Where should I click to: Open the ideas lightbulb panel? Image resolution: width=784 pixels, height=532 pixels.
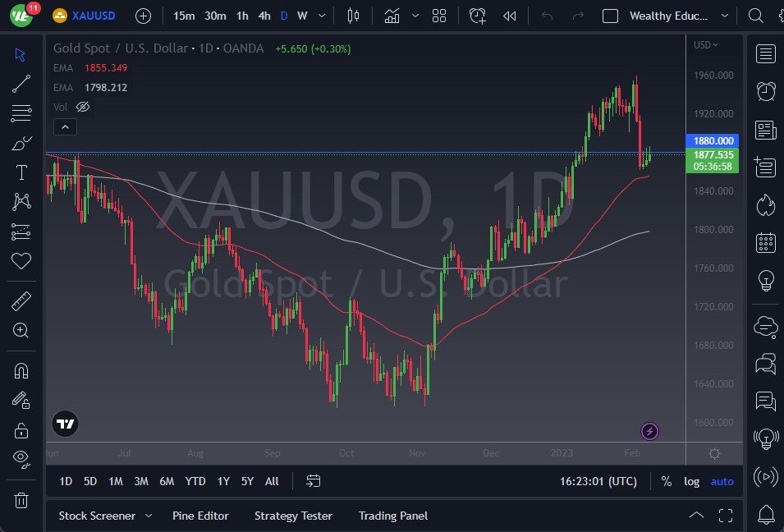(765, 280)
